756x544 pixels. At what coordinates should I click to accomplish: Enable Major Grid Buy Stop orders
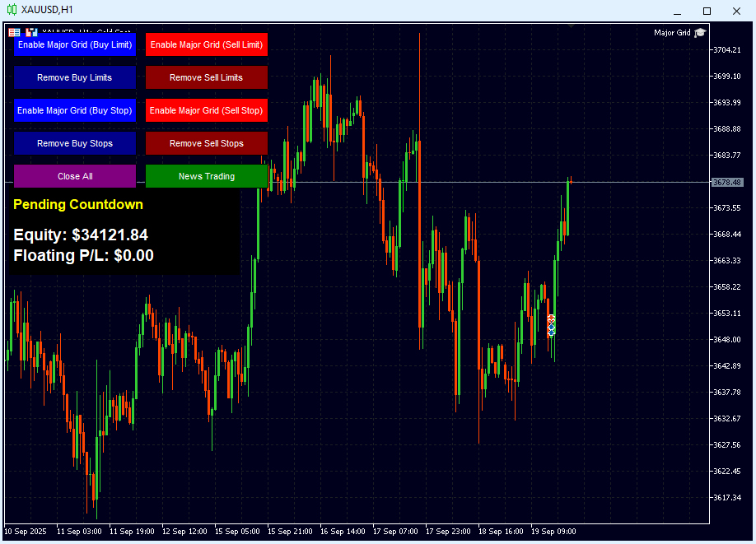(75, 110)
